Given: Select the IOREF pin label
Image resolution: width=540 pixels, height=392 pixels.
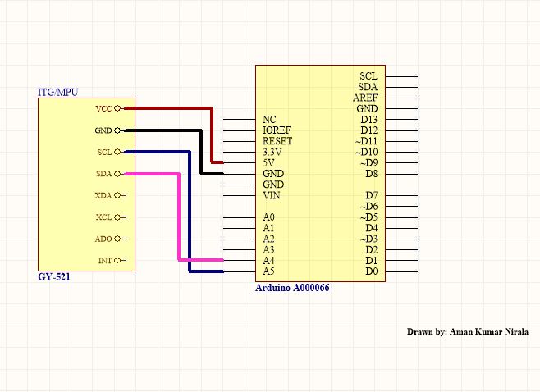Looking at the screenshot, I should [277, 130].
